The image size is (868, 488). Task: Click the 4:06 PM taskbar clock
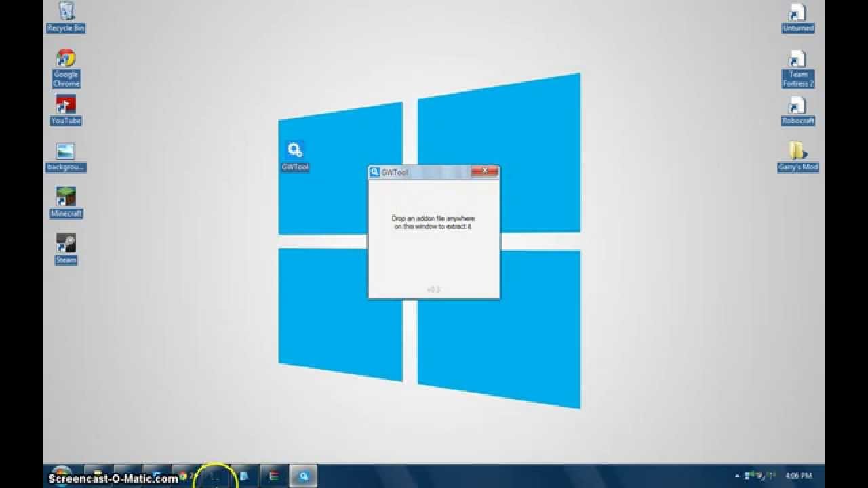pos(799,476)
